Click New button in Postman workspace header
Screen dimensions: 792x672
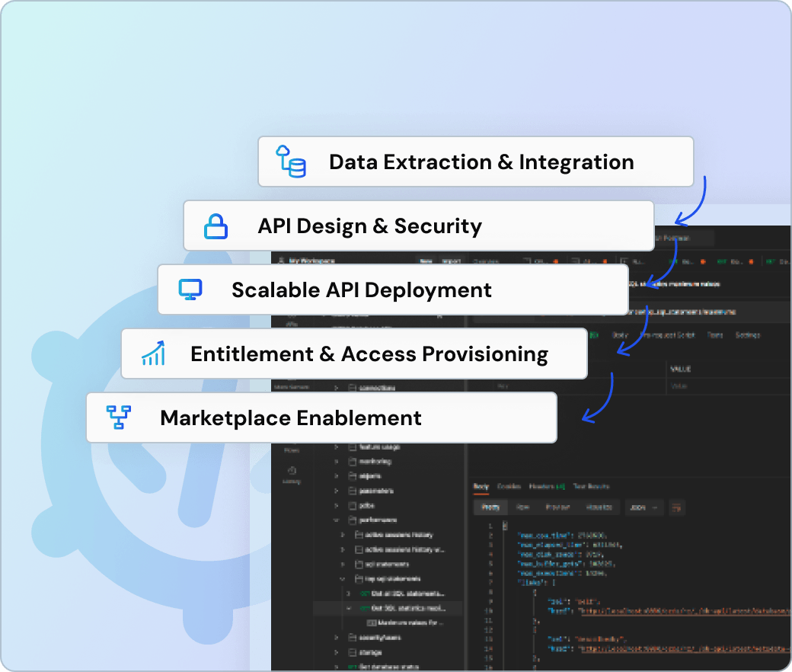pyautogui.click(x=426, y=261)
